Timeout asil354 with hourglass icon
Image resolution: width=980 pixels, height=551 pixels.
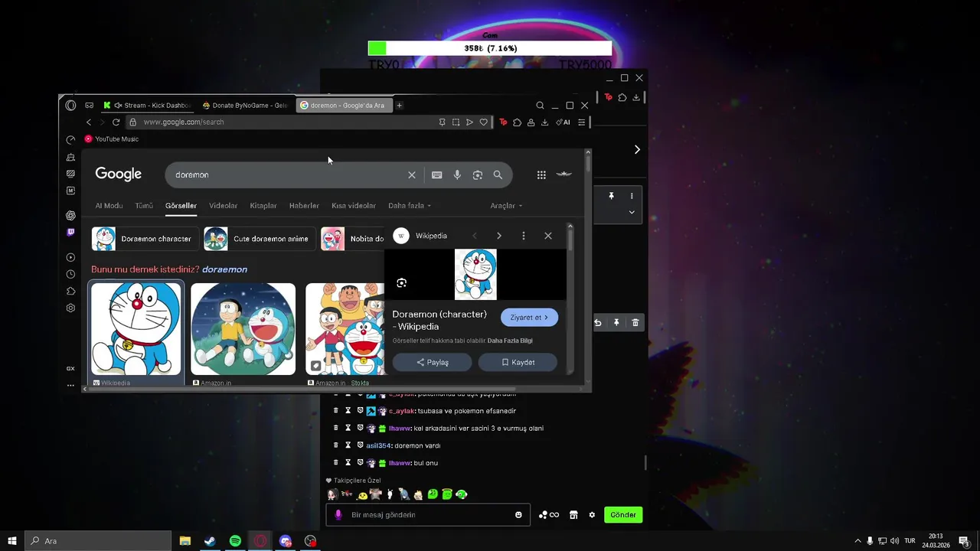pyautogui.click(x=348, y=445)
